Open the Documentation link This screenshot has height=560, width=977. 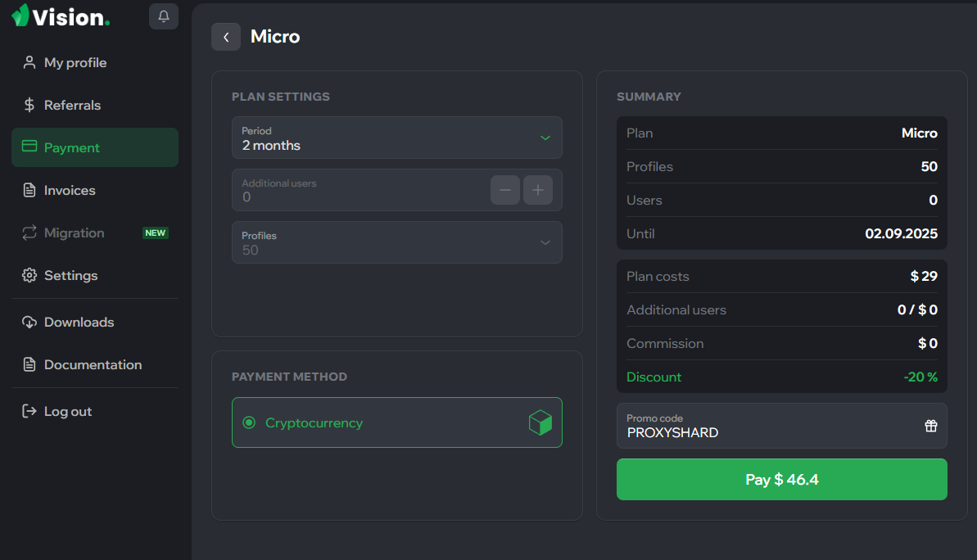(x=93, y=364)
